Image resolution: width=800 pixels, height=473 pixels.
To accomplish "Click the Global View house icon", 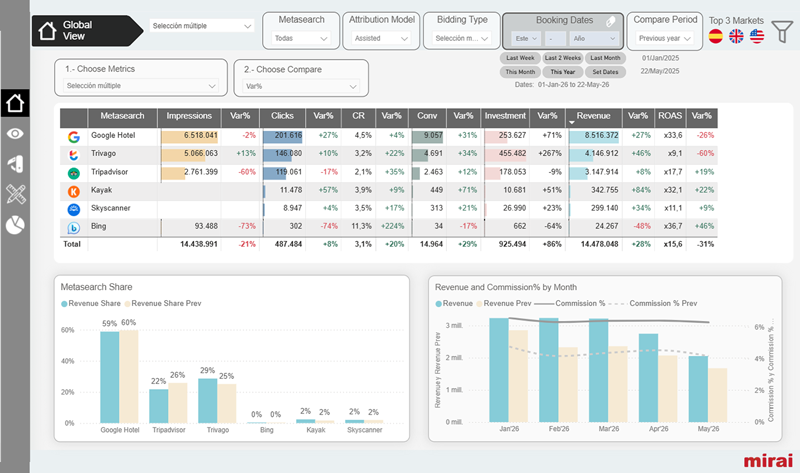I will [47, 31].
